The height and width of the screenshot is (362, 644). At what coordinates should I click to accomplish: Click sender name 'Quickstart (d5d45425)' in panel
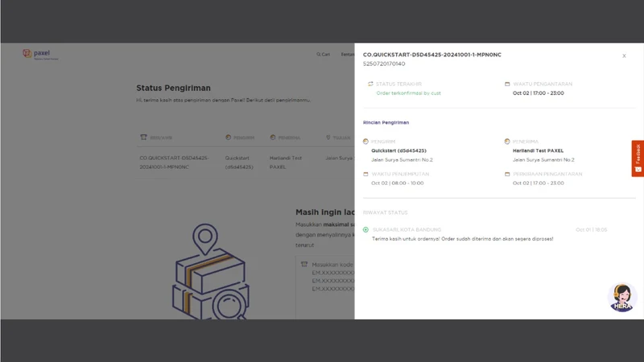(x=398, y=150)
